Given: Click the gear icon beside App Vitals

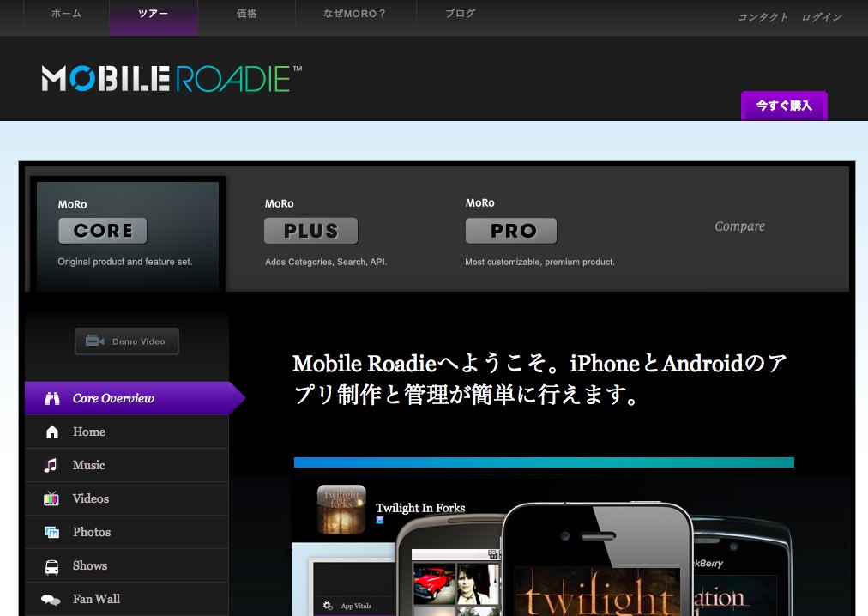Looking at the screenshot, I should [328, 606].
